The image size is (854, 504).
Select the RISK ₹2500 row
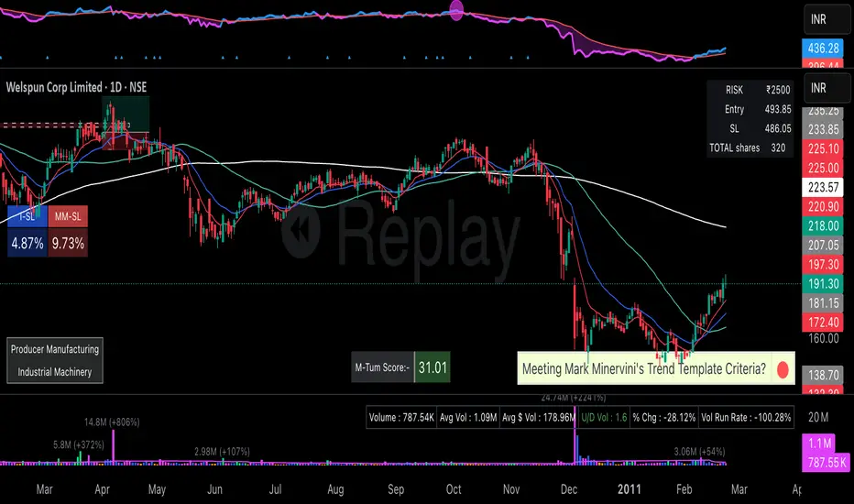750,90
